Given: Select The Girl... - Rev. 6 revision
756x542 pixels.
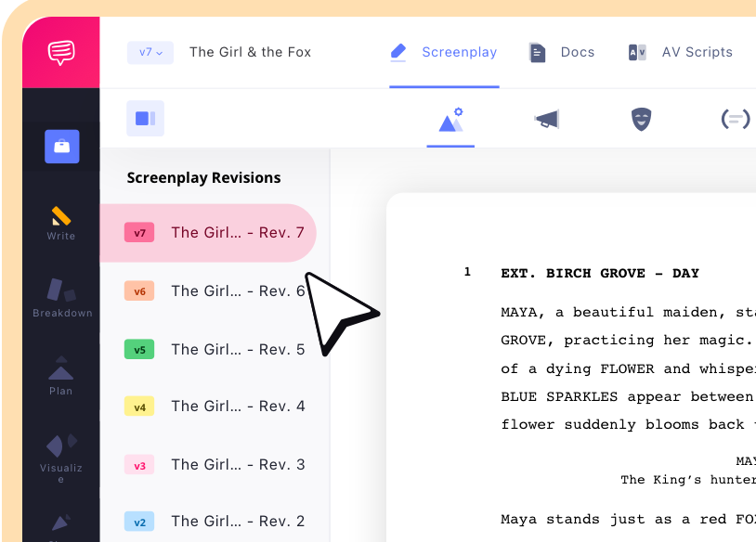Looking at the screenshot, I should coord(237,291).
